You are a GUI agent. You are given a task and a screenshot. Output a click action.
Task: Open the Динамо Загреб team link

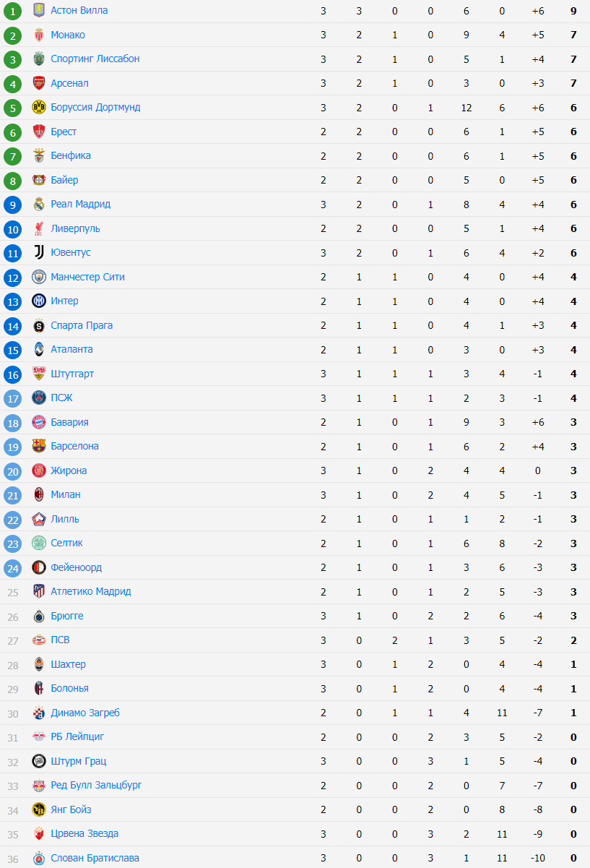click(85, 713)
